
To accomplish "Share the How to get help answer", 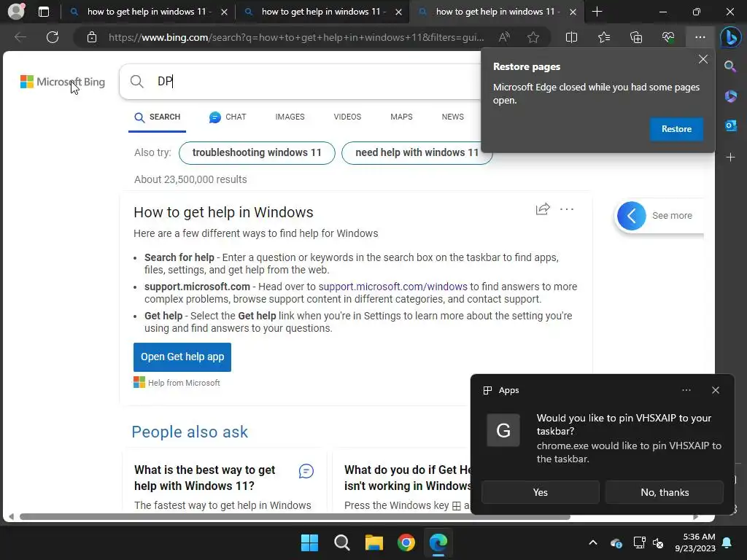I will [543, 209].
